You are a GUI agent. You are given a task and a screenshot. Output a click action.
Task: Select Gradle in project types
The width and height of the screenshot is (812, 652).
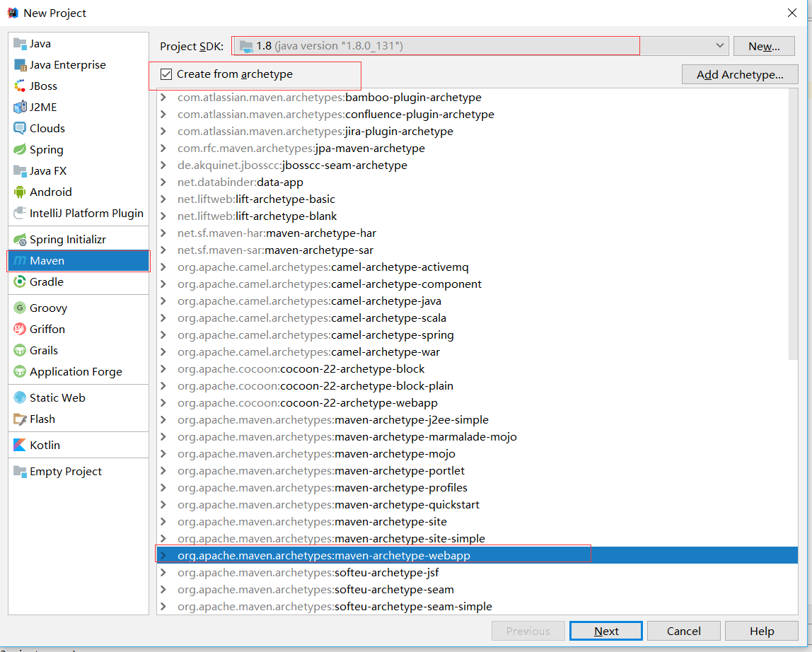pyautogui.click(x=79, y=281)
